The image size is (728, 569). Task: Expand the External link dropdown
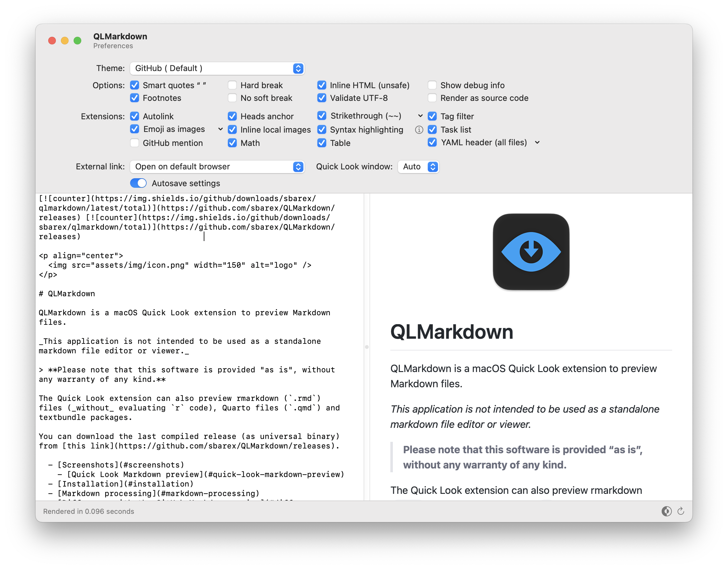(298, 167)
